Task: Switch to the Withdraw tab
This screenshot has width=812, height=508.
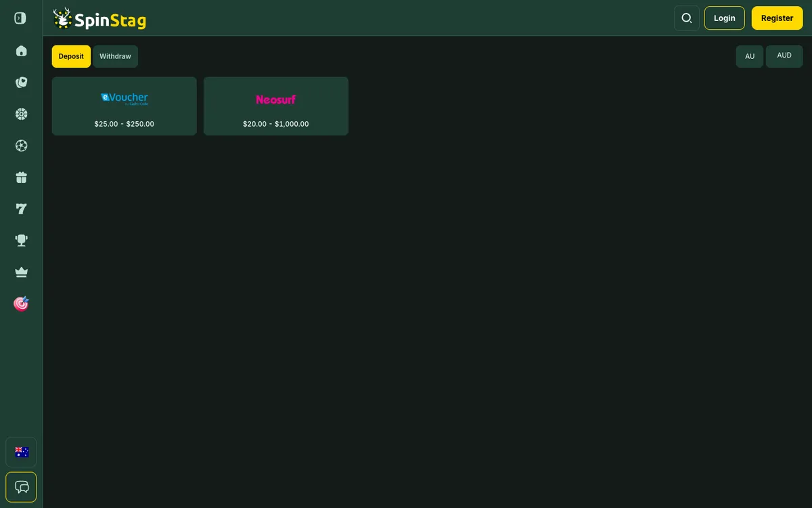Action: tap(115, 56)
